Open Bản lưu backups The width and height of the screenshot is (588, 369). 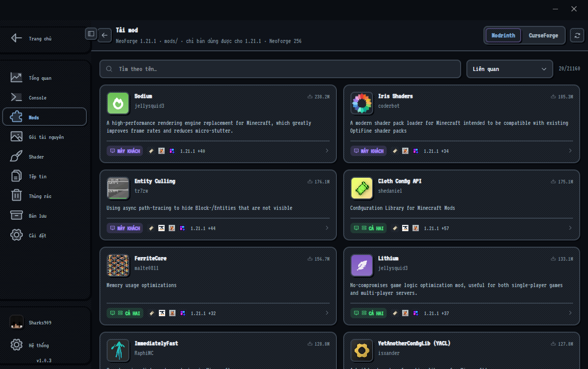pos(45,216)
